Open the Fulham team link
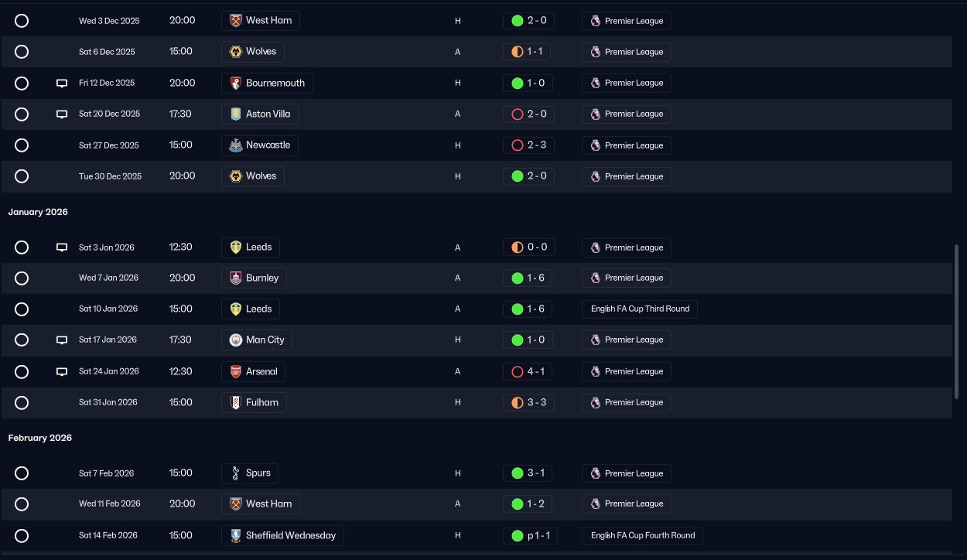The height and width of the screenshot is (560, 967). click(261, 402)
